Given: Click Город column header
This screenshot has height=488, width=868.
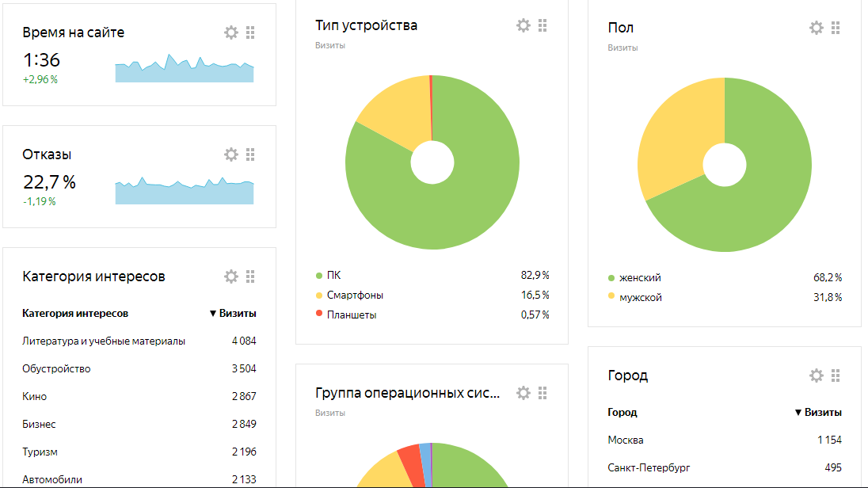Looking at the screenshot, I should click(x=622, y=413).
